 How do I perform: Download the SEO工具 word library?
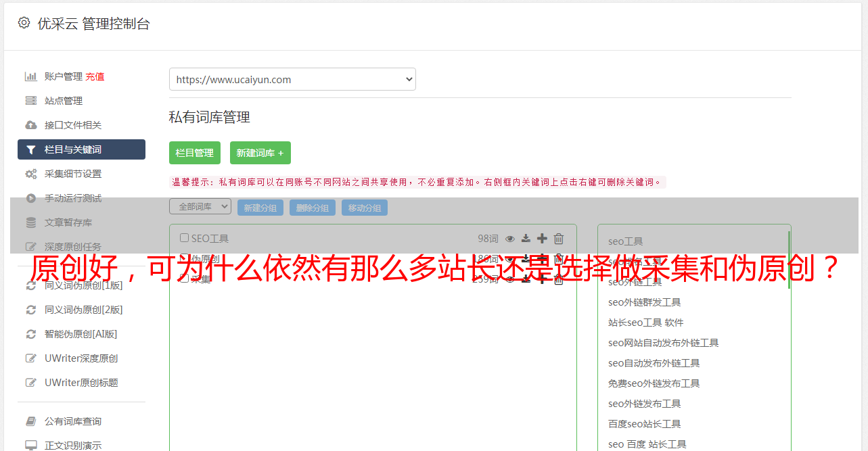(526, 238)
